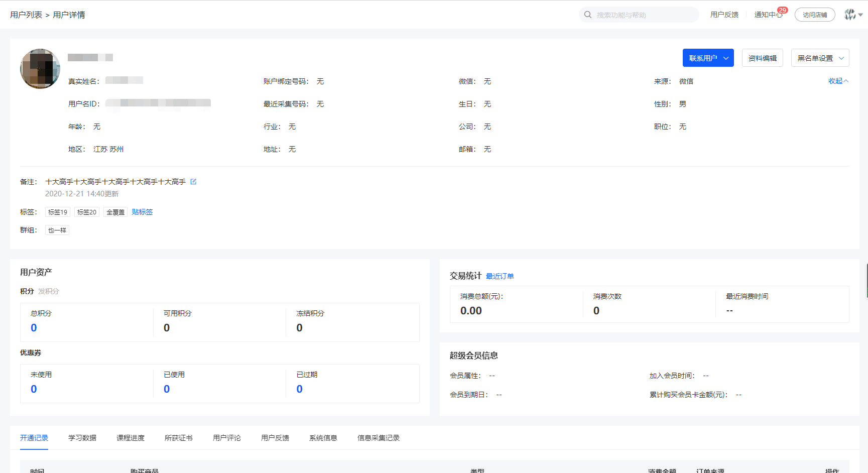Open the account avatar menu
Image resolution: width=868 pixels, height=473 pixels.
[x=853, y=15]
